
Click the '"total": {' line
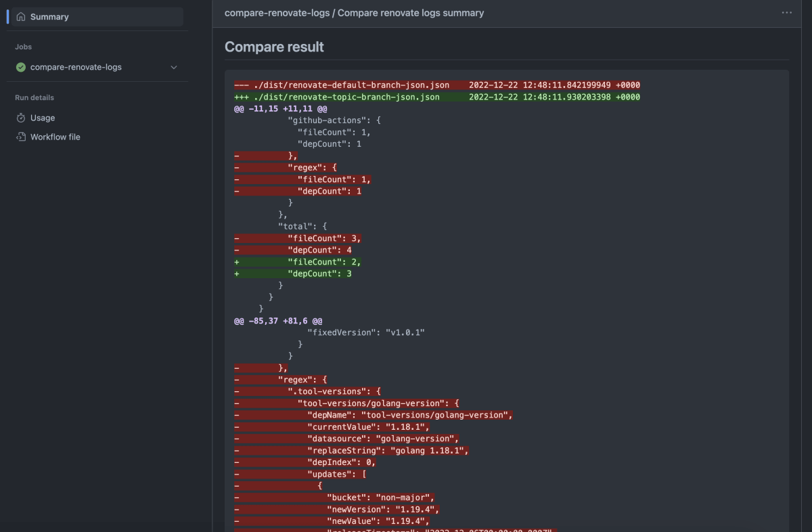pos(302,226)
